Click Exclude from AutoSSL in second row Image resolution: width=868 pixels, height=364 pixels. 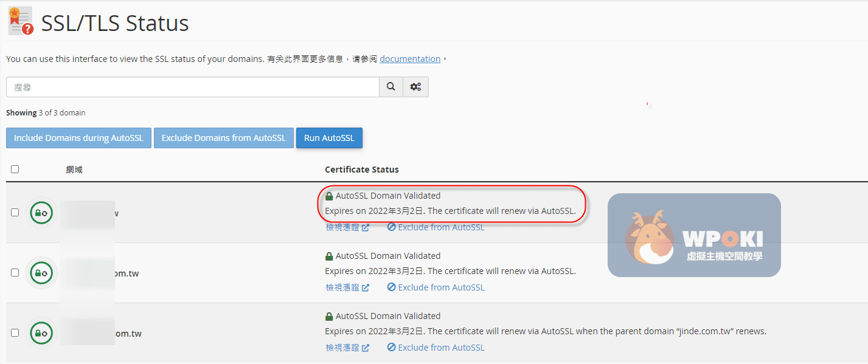point(436,287)
